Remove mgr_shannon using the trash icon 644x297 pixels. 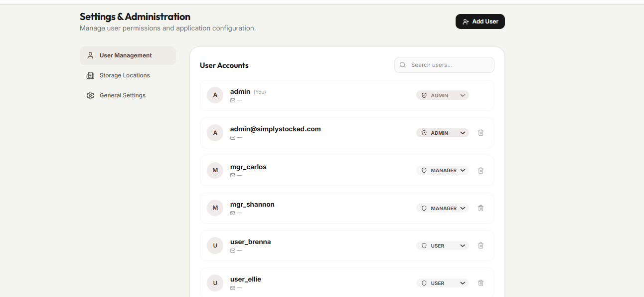pyautogui.click(x=481, y=208)
